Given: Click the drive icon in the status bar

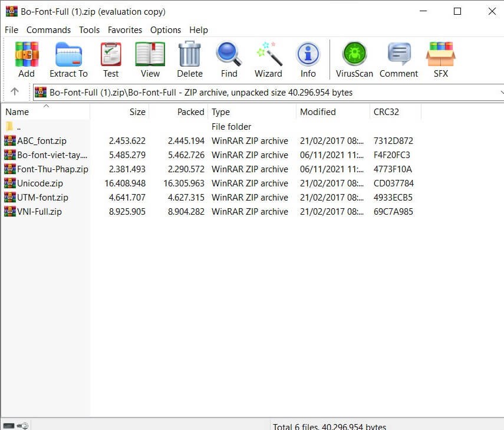Looking at the screenshot, I should 9,426.
